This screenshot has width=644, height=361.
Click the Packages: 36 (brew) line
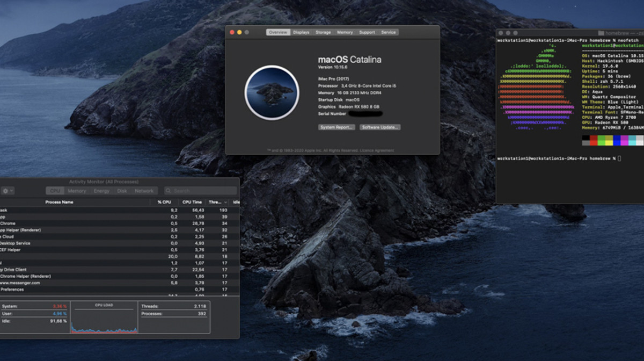tap(605, 77)
